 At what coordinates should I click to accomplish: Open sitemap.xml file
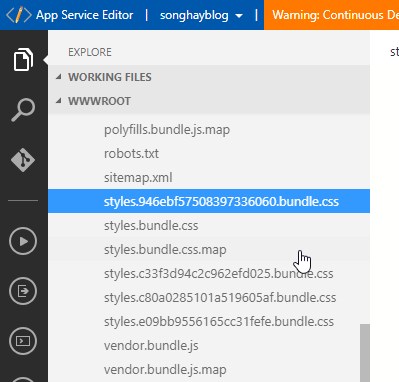pos(209,178)
